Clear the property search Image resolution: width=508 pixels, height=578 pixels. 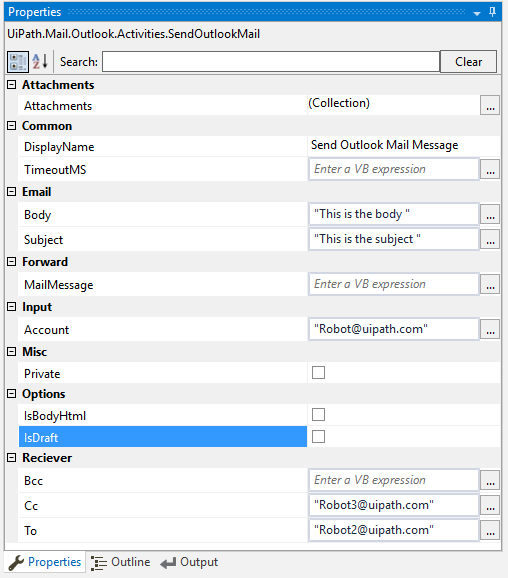(468, 62)
